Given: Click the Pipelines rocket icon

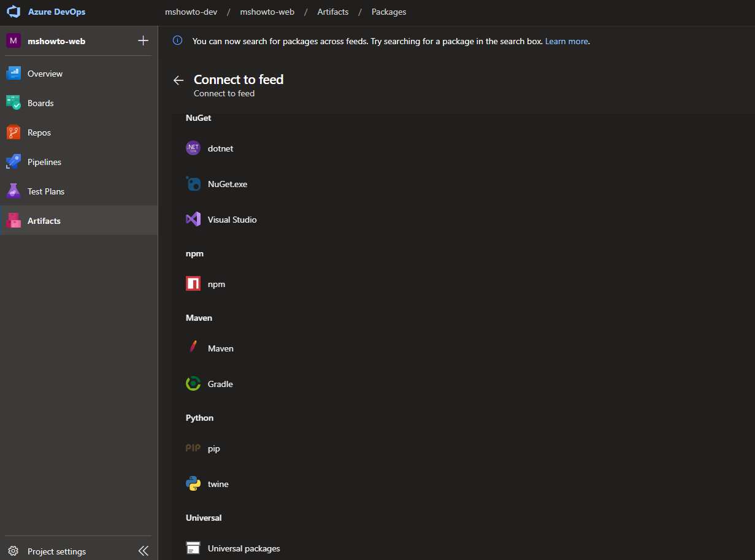Looking at the screenshot, I should point(13,162).
